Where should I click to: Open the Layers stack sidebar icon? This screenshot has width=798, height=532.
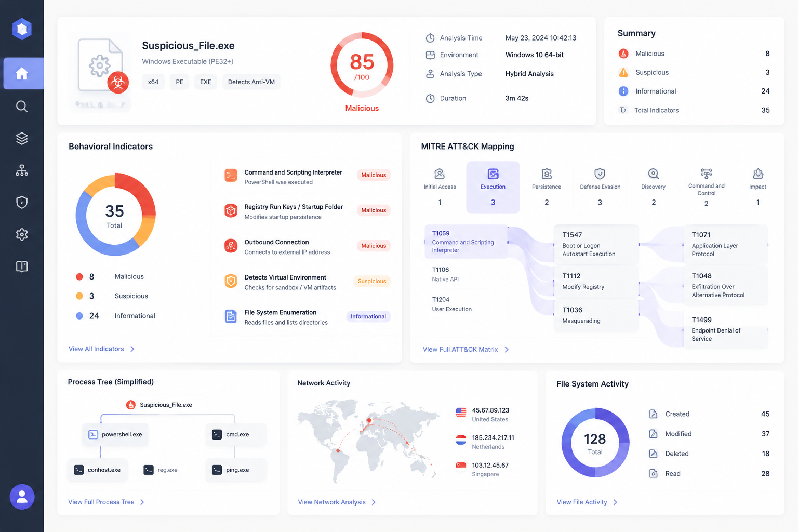coord(22,139)
